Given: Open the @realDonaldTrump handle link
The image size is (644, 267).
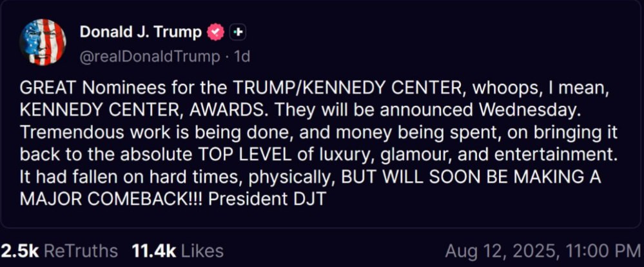Looking at the screenshot, I should tap(150, 57).
